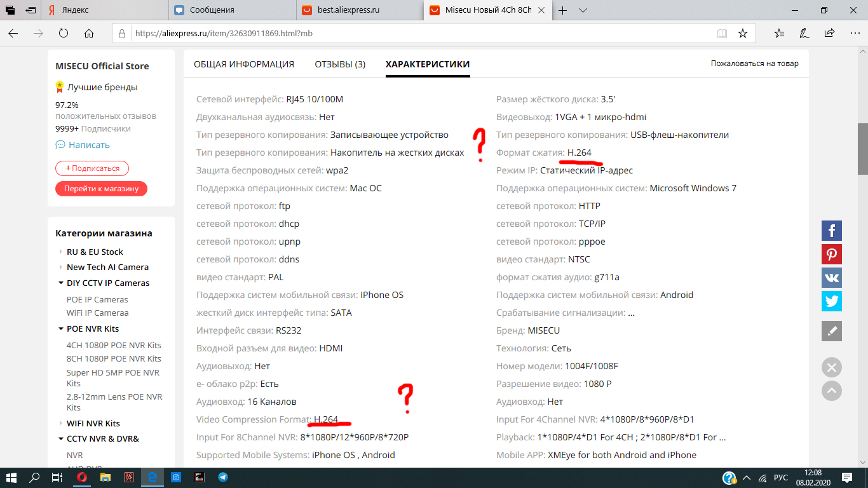This screenshot has width=868, height=488.
Task: Click the address bar URL field
Action: click(413, 33)
